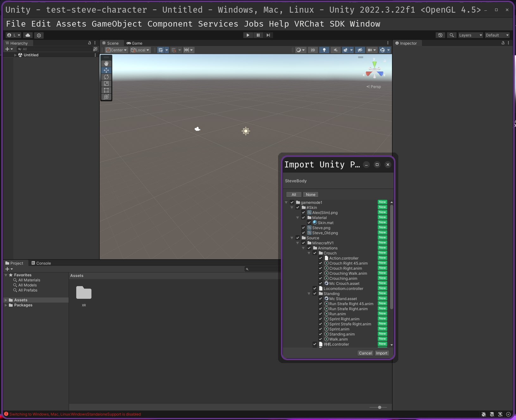
Task: Click the Import button
Action: [x=381, y=353]
